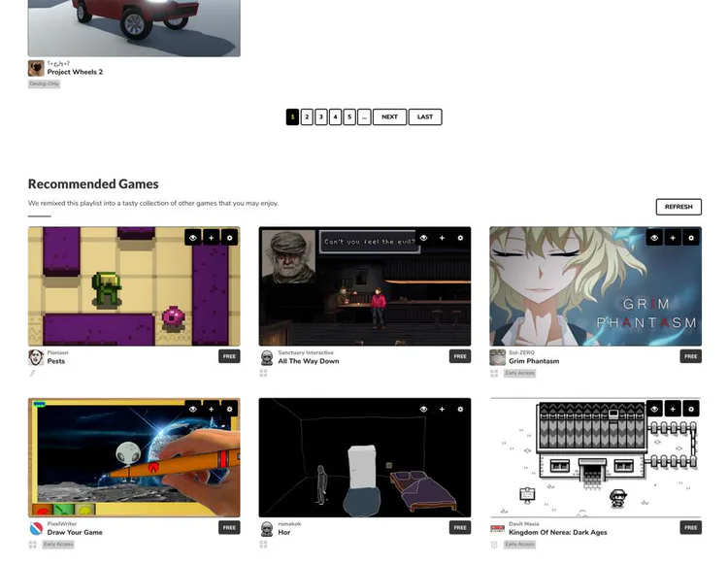Open Grim Phantasm title link
The image size is (728, 563).
click(x=534, y=361)
